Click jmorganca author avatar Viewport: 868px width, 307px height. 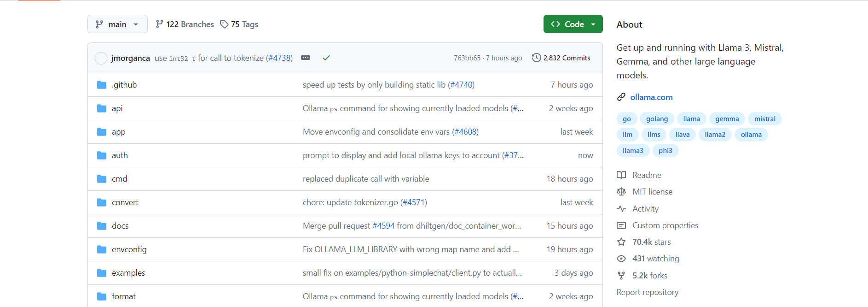[101, 58]
